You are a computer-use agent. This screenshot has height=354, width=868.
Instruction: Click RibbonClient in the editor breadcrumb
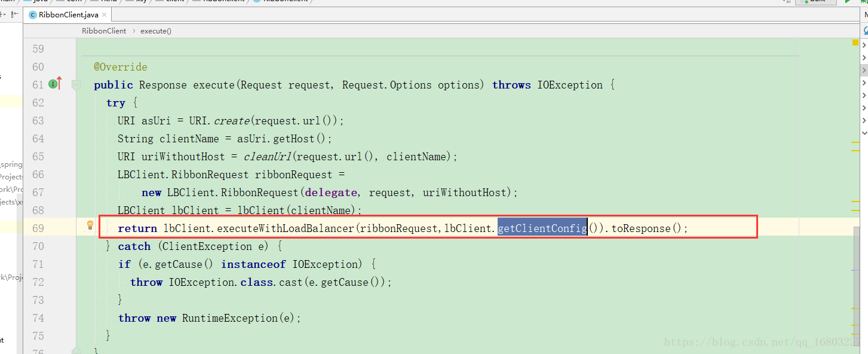104,30
